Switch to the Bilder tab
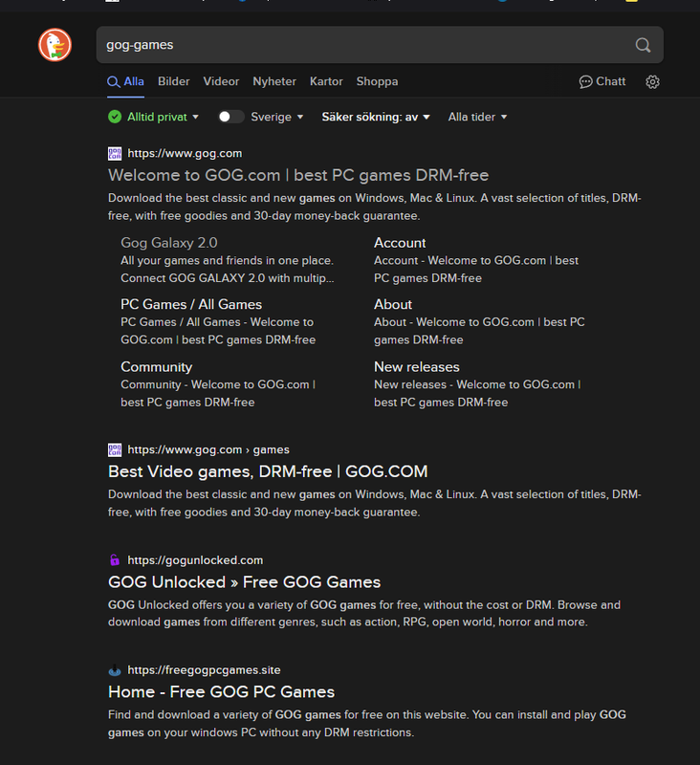This screenshot has height=765, width=700. click(x=174, y=81)
